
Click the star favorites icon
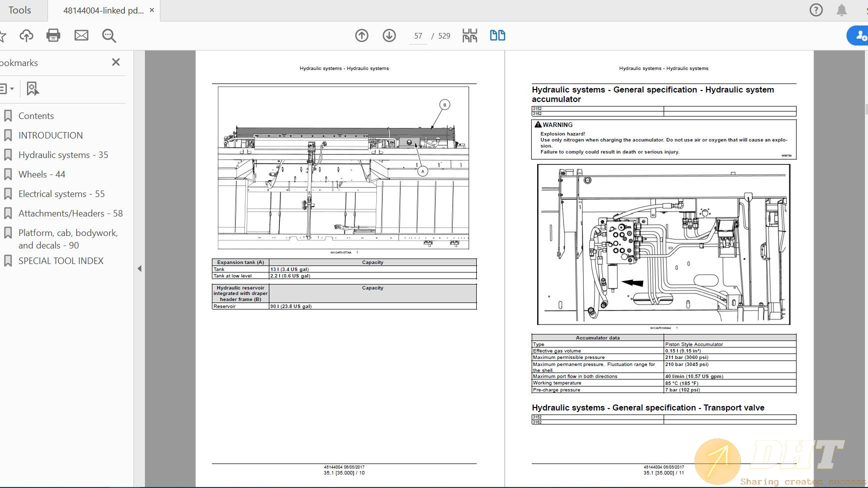[x=5, y=35]
